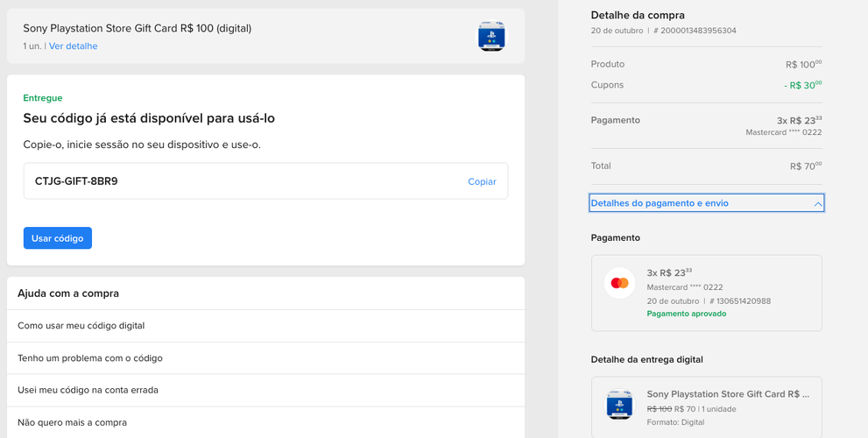Screen dimensions: 868x438
Task: Click the 'Seu código já está disponível' heading
Action: [x=149, y=118]
